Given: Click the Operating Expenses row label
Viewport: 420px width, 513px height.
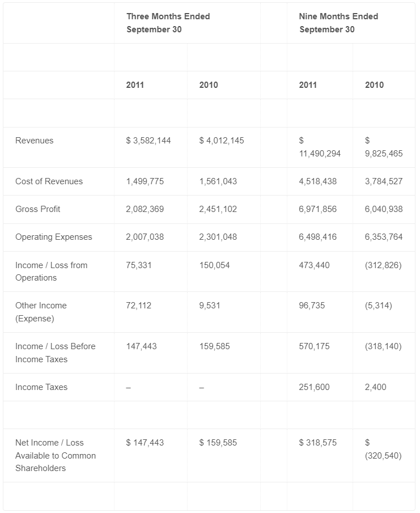Looking at the screenshot, I should tap(54, 237).
